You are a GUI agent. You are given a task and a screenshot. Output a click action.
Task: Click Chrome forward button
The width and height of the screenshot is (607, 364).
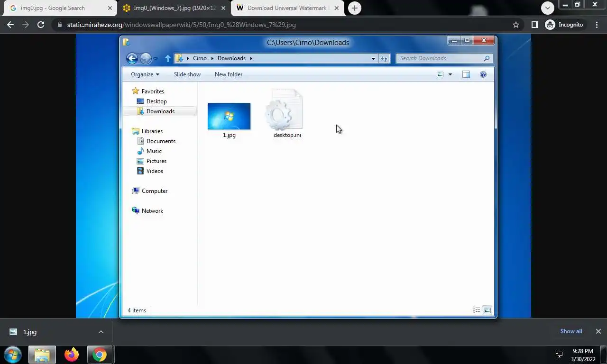[x=26, y=25]
